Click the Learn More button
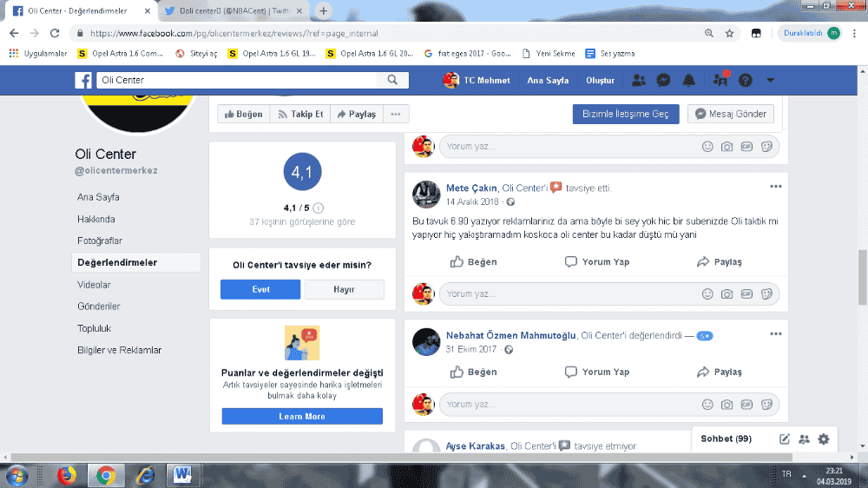This screenshot has width=868, height=488. tap(302, 417)
